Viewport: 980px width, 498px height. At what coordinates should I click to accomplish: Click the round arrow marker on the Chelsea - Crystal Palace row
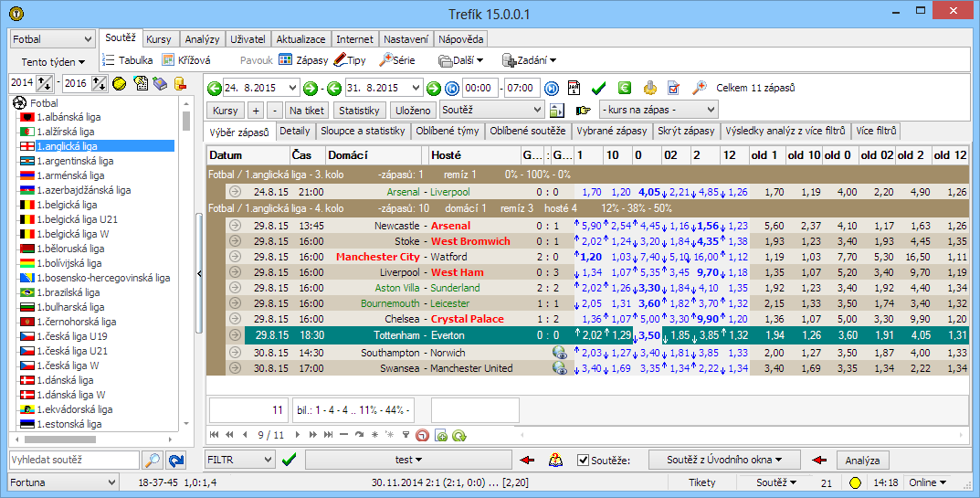tap(235, 318)
